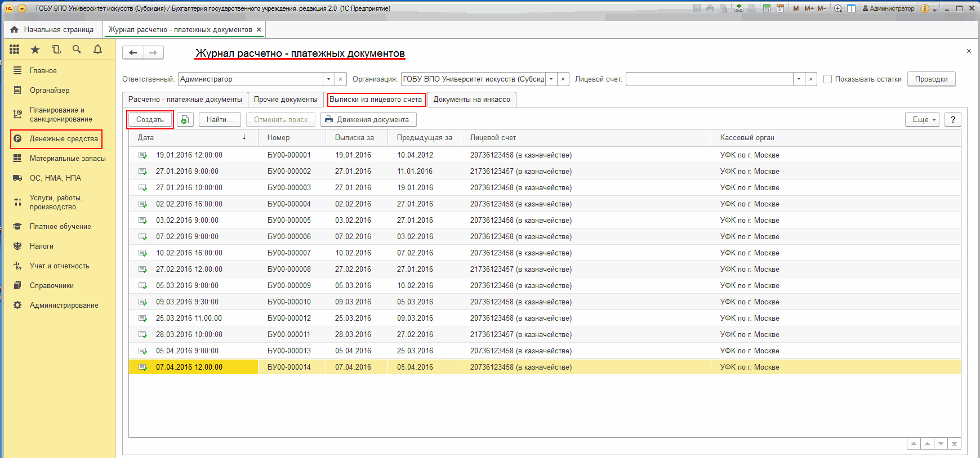980x458 pixels.
Task: Open the Еще dropdown menu
Action: (x=922, y=119)
